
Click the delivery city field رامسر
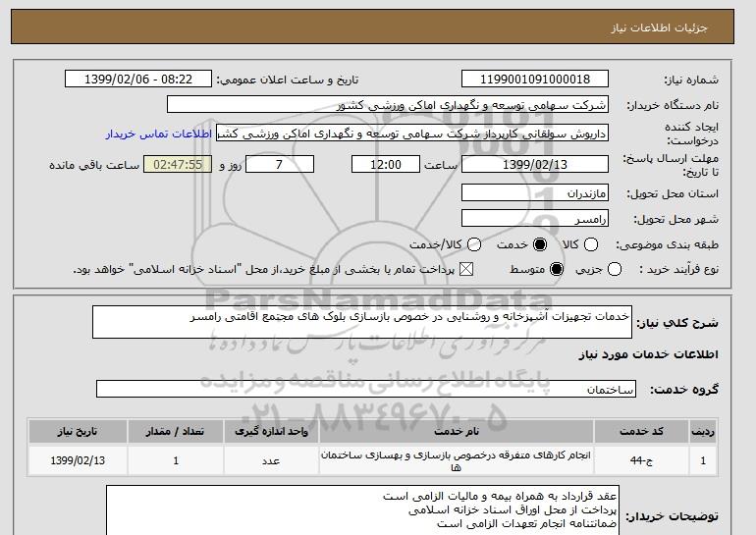click(x=535, y=218)
